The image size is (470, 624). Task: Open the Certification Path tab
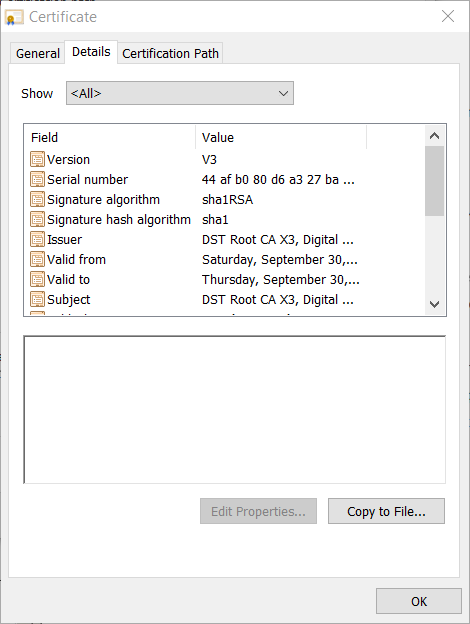170,53
